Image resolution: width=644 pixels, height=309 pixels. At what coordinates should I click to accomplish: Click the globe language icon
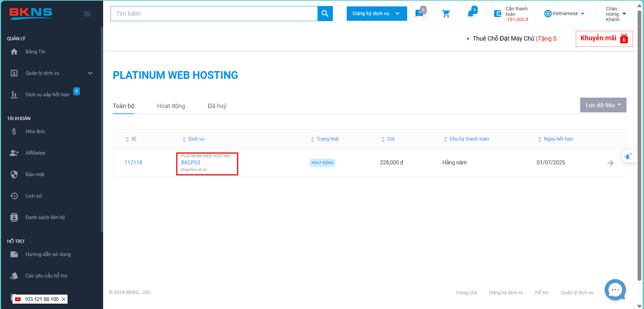[548, 13]
